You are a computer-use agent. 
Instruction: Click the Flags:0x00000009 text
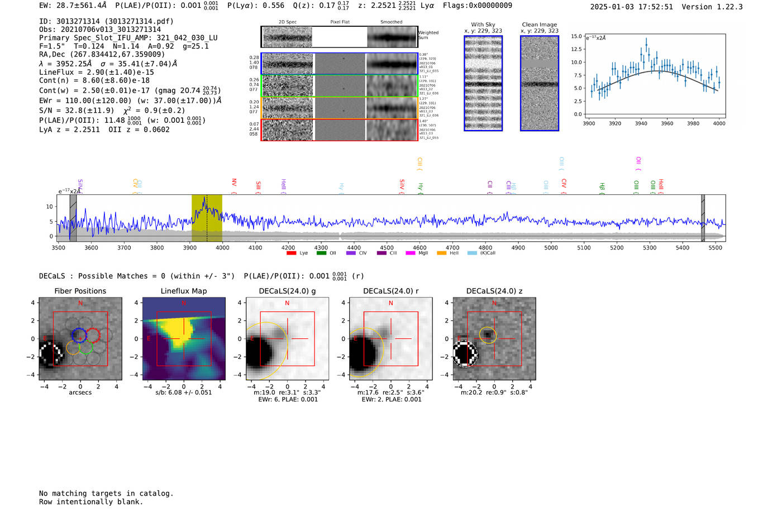click(478, 6)
